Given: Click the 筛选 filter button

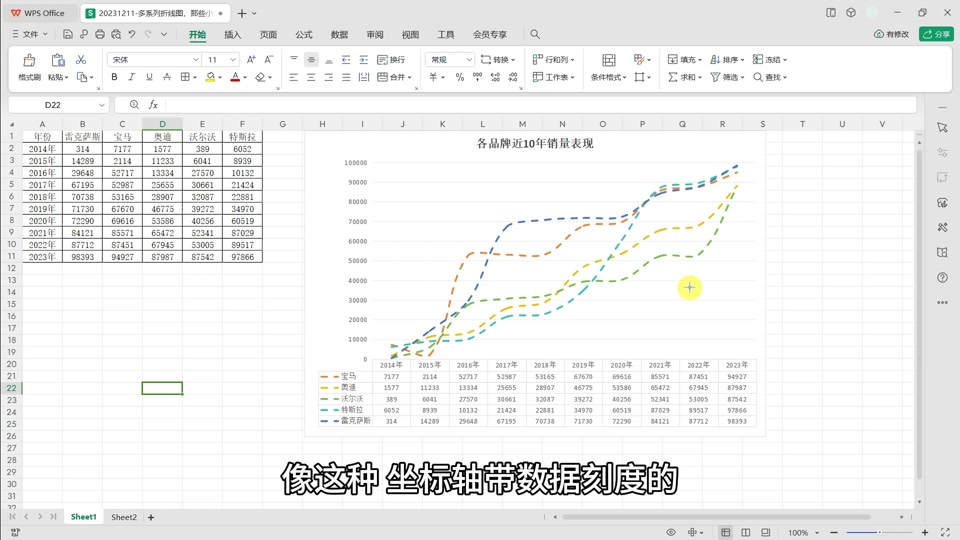Looking at the screenshot, I should (727, 77).
